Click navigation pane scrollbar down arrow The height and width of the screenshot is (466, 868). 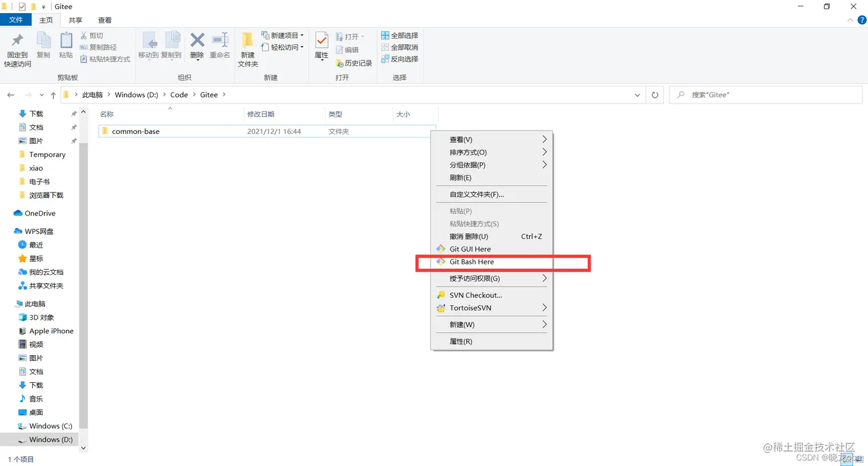click(x=83, y=448)
